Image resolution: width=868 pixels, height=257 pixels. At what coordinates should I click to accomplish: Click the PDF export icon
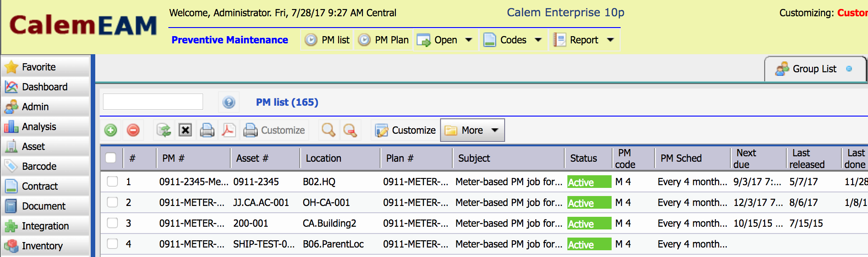click(228, 130)
